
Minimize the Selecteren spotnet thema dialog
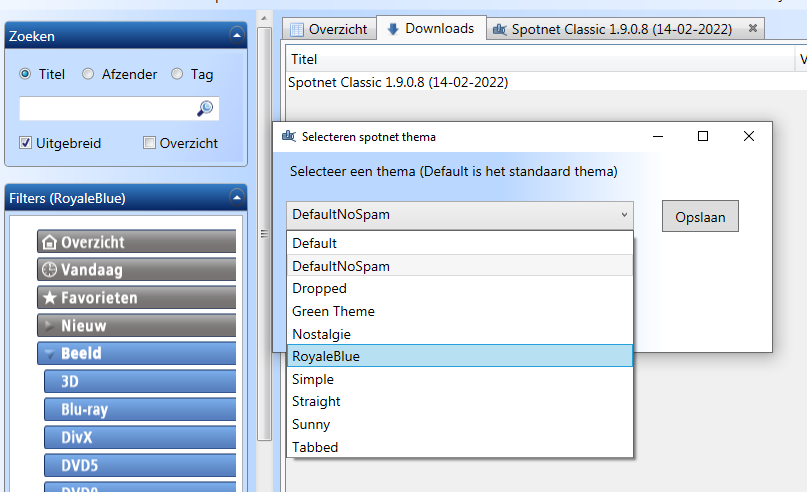click(x=658, y=136)
